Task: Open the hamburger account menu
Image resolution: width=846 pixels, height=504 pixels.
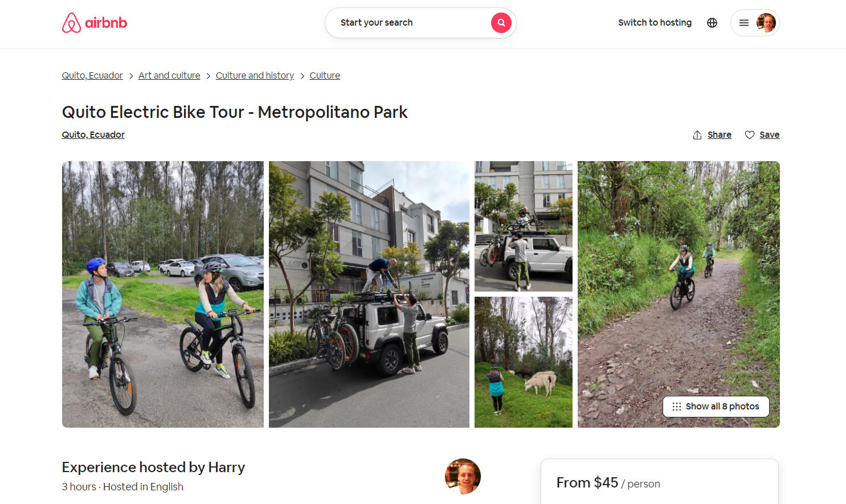Action: point(743,23)
